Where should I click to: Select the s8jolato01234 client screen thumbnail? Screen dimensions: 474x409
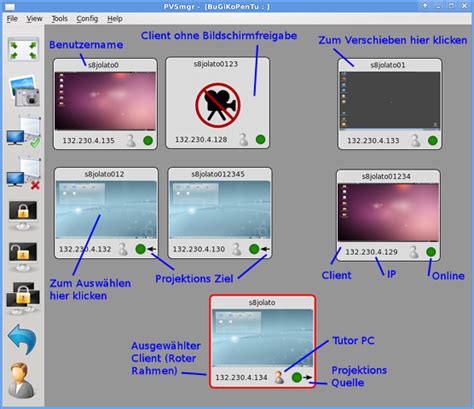coord(388,212)
